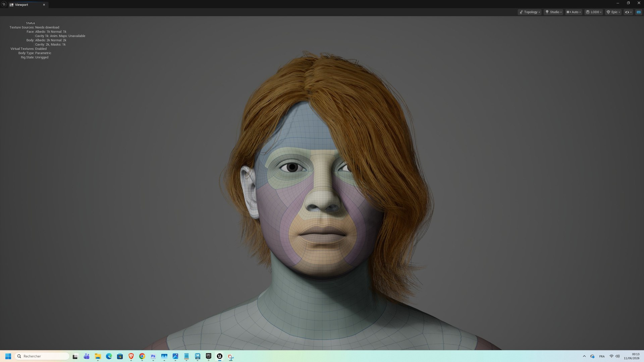Click the Unreal Engine logo in title bar
644x362 pixels.
pyautogui.click(x=4, y=4)
